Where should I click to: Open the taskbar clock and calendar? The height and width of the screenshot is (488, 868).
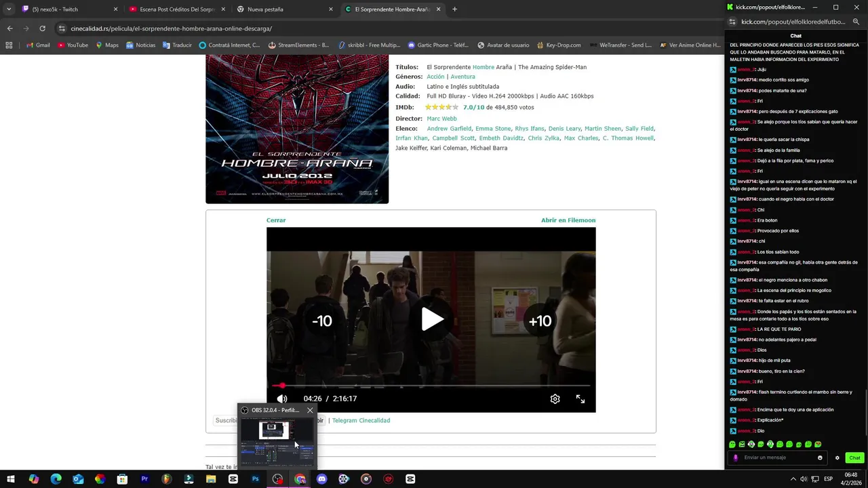click(851, 479)
